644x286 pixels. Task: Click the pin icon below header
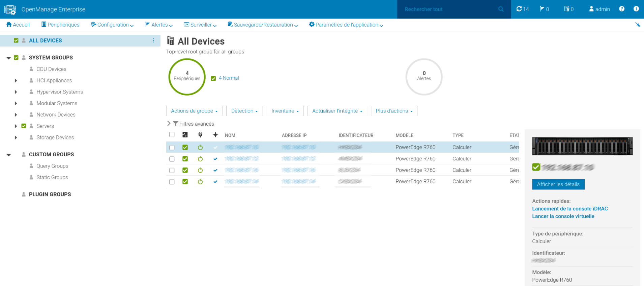638,25
